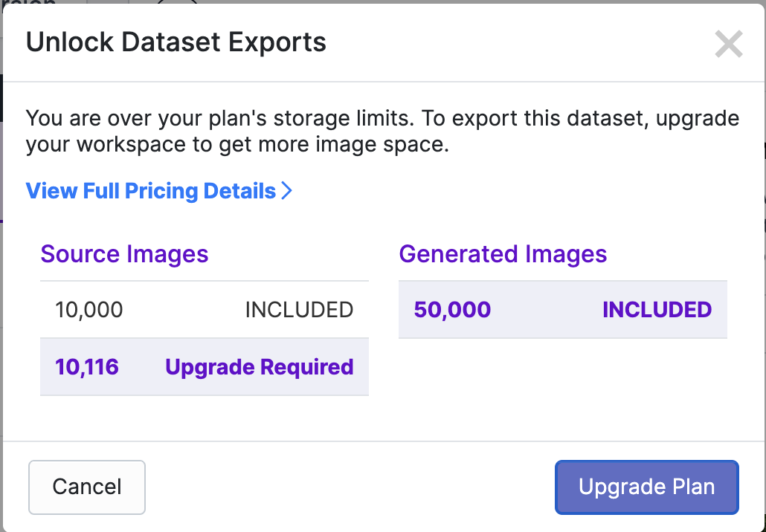Image resolution: width=766 pixels, height=532 pixels.
Task: Click the Unlock Dataset Exports title text
Action: click(x=176, y=42)
